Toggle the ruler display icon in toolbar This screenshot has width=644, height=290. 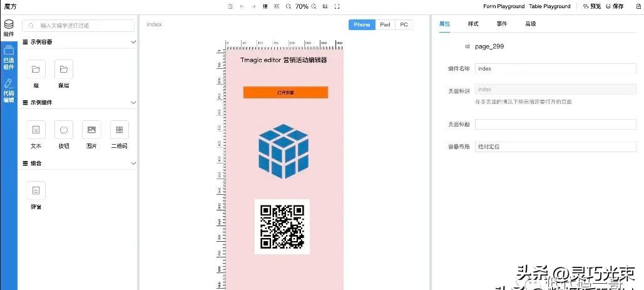point(277,6)
